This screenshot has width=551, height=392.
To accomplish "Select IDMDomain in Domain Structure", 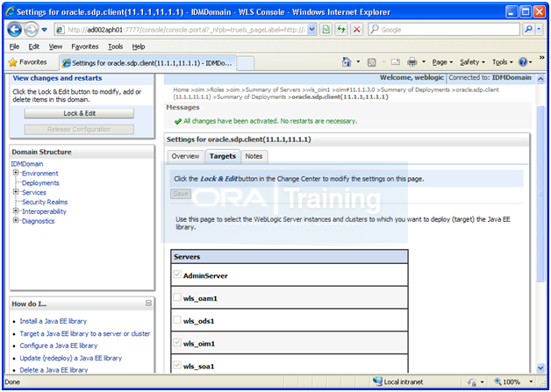I will pos(27,164).
